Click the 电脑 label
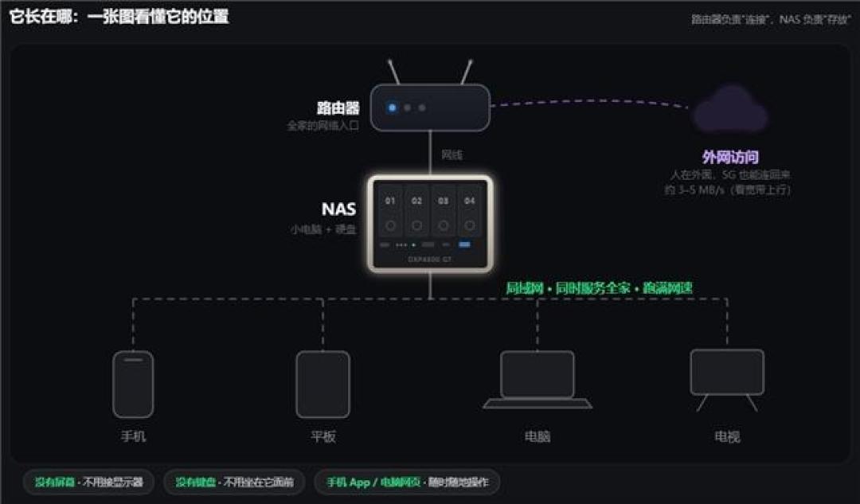The height and width of the screenshot is (504, 860). (x=537, y=436)
